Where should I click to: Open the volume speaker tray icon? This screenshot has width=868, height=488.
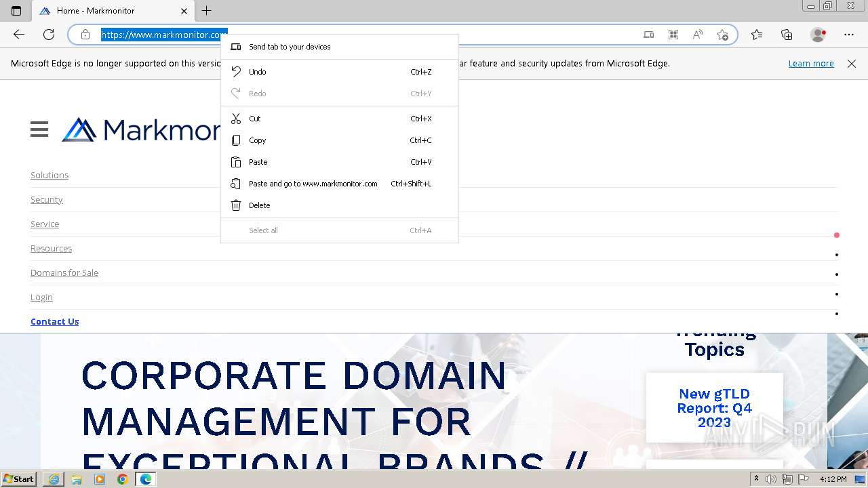pos(771,479)
